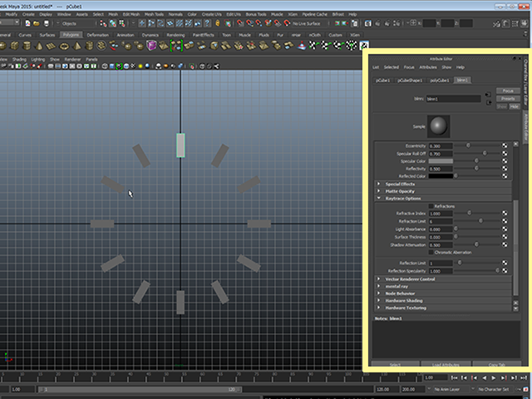Switch to the Rendering shelf tab

pyautogui.click(x=175, y=35)
